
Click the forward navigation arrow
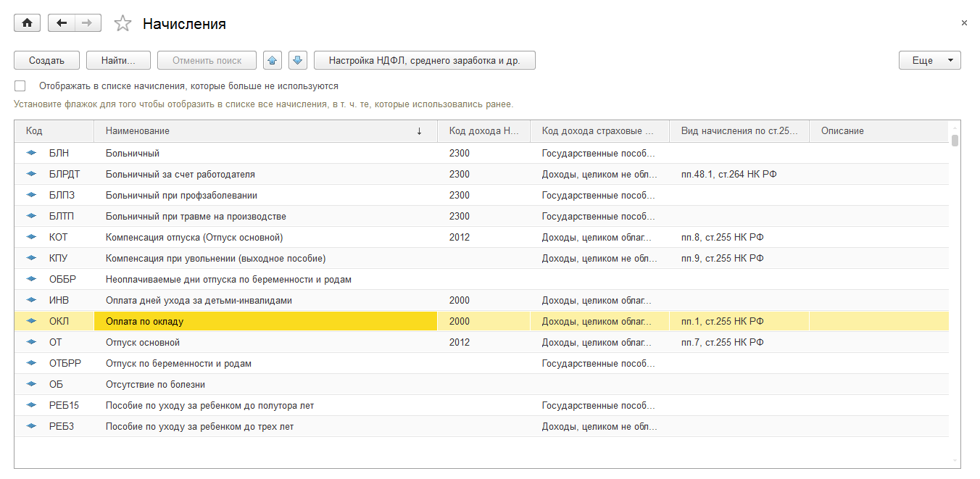tap(87, 23)
